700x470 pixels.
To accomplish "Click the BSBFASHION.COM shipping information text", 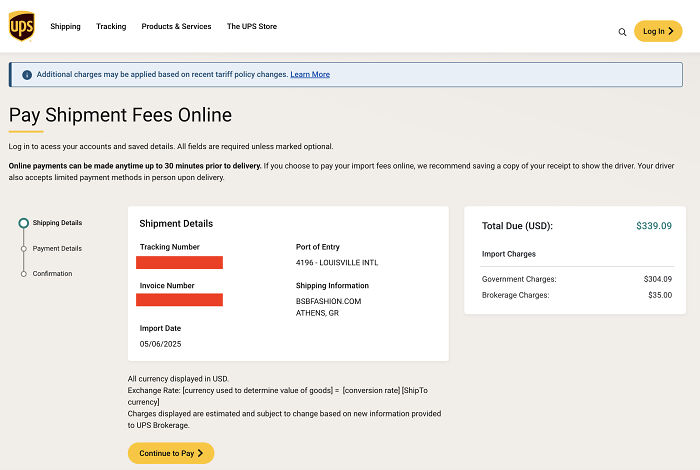I will coord(328,301).
